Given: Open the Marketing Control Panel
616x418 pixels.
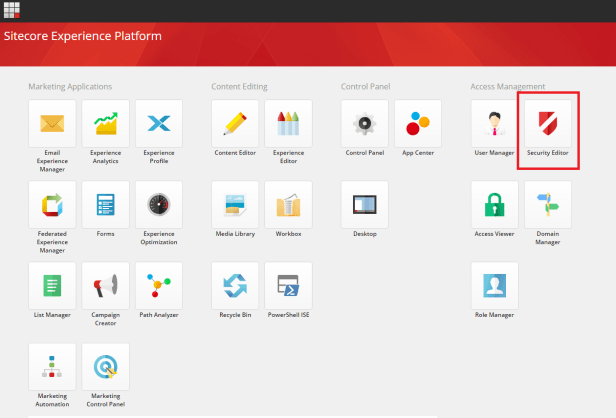Looking at the screenshot, I should click(105, 368).
